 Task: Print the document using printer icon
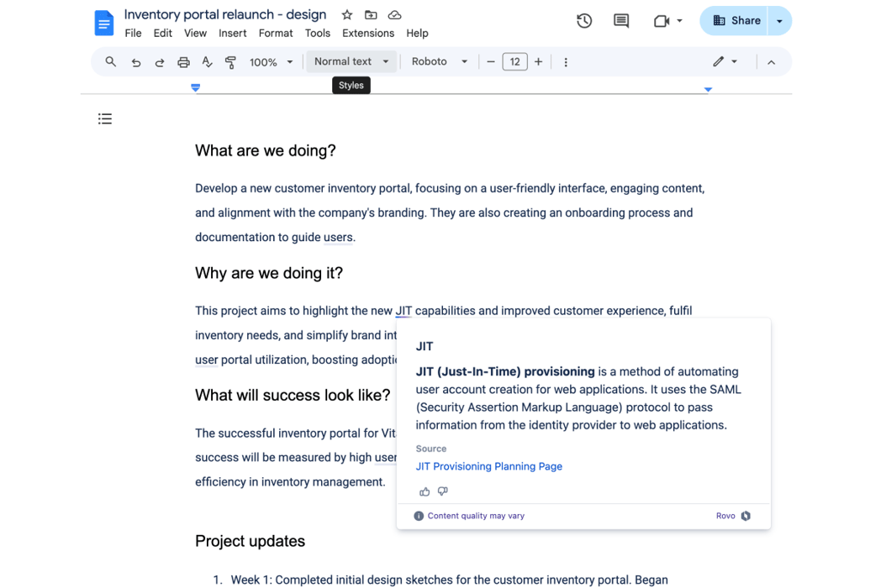point(183,62)
